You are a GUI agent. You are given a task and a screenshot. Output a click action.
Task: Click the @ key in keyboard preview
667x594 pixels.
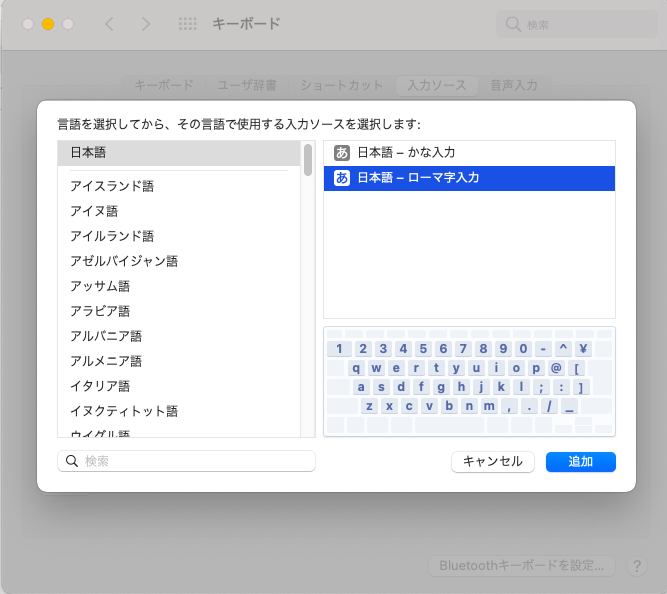[x=556, y=368]
